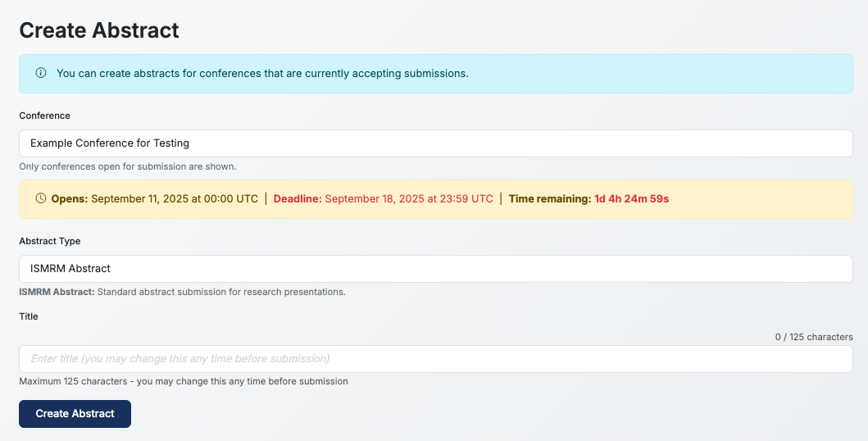
Task: Click the Create Abstract page heading
Action: (99, 30)
